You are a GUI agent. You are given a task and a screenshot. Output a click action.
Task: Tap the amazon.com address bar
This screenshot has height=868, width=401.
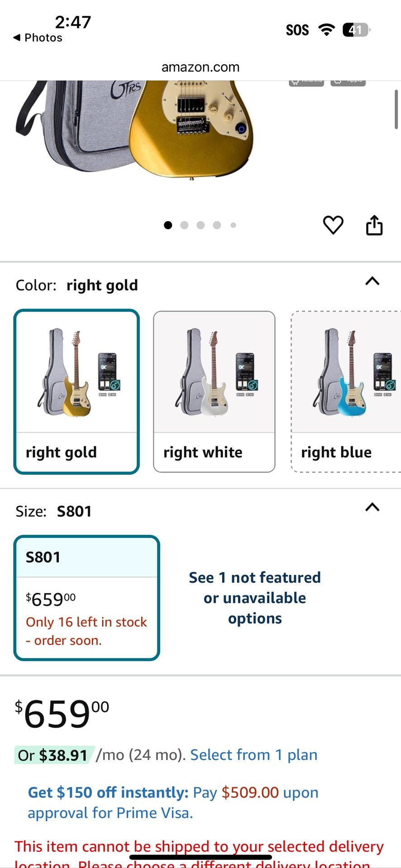coord(200,67)
